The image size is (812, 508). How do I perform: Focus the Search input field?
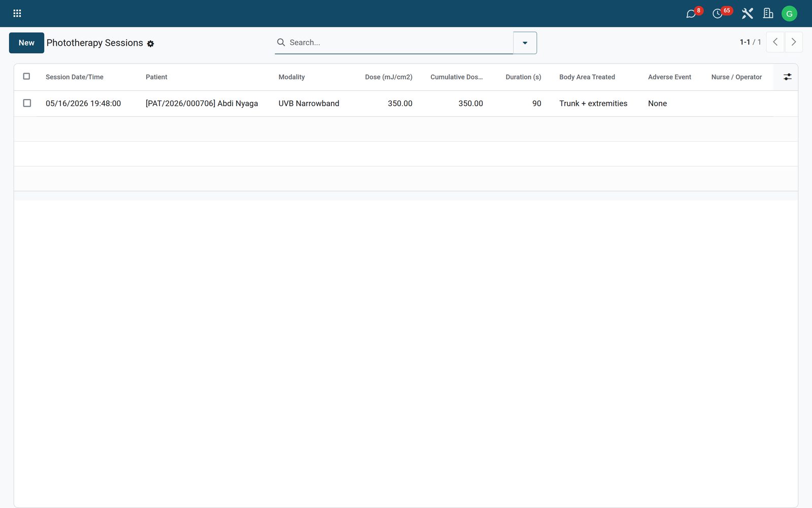point(399,43)
